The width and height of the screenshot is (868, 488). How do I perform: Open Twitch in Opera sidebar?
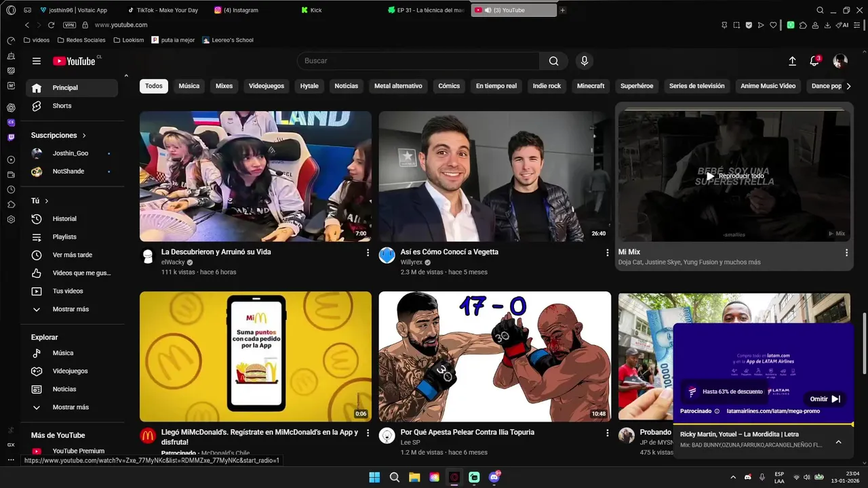[x=11, y=138]
